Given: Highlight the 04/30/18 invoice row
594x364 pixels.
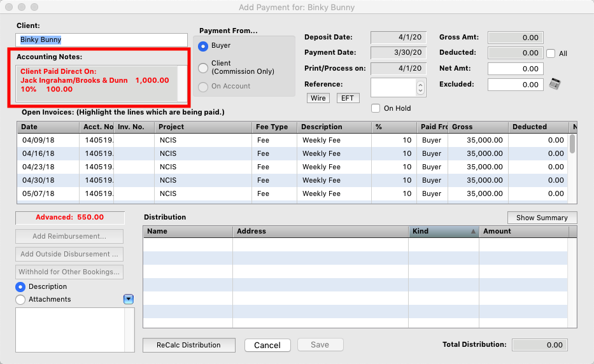Looking at the screenshot, I should (292, 180).
